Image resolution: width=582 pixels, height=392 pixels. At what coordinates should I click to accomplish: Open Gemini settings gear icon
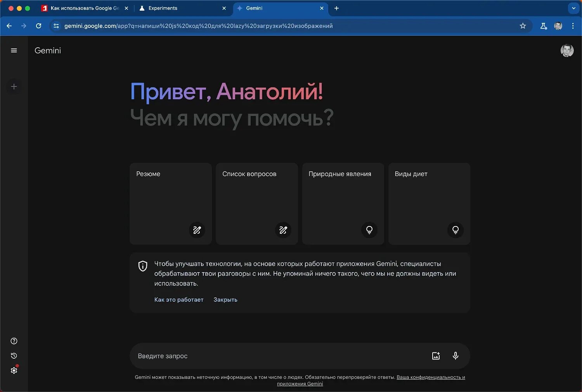[x=14, y=371]
